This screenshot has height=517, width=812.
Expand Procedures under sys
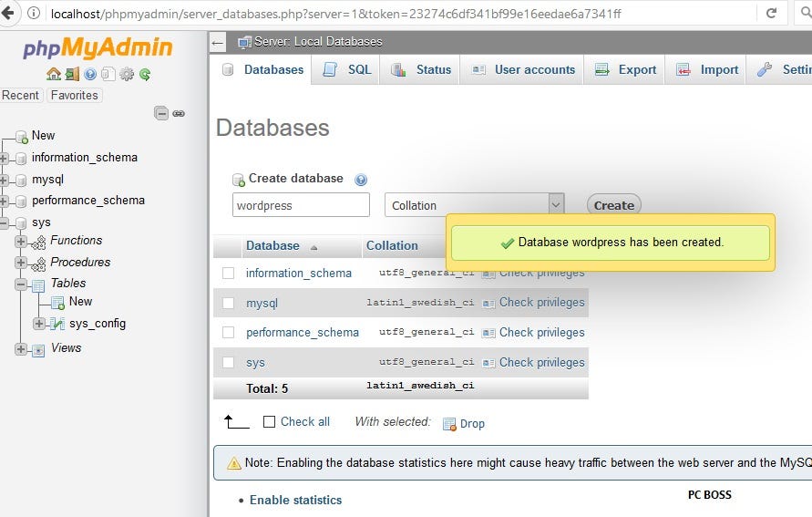(x=21, y=263)
